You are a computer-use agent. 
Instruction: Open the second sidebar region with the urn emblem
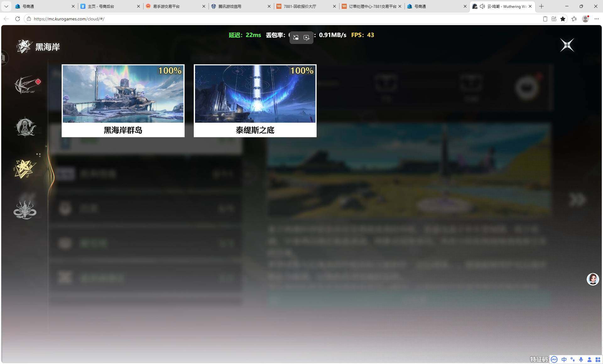[26, 127]
